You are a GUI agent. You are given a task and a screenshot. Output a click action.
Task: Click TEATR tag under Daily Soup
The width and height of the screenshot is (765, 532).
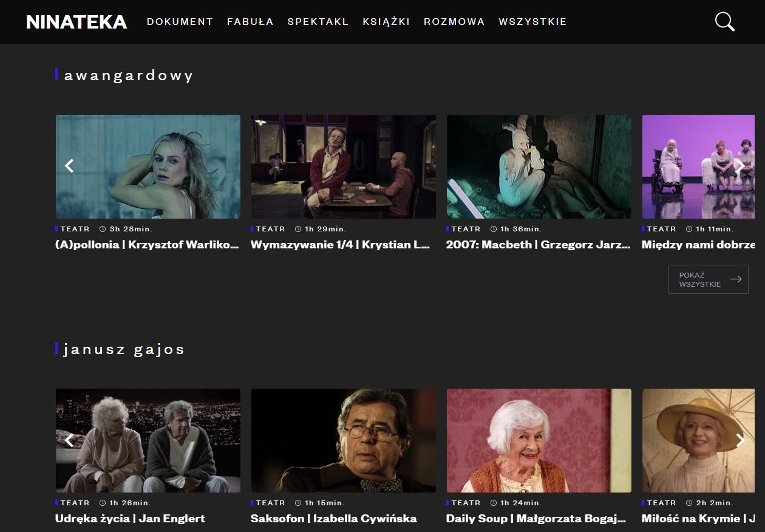coord(466,503)
